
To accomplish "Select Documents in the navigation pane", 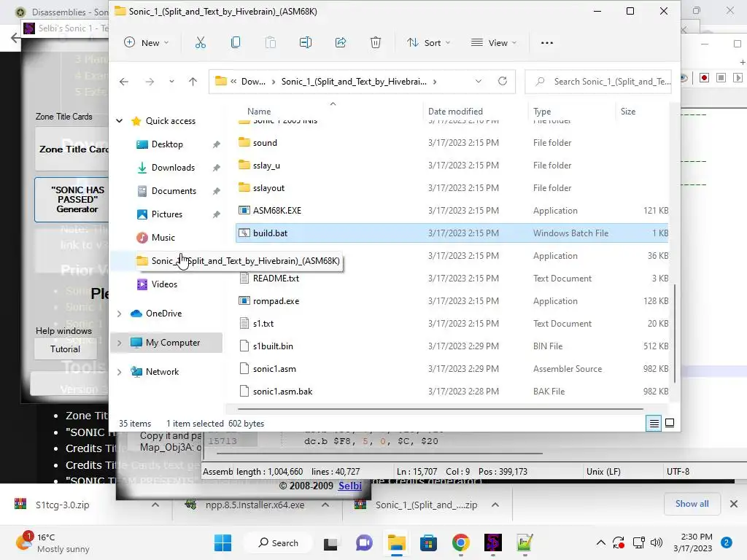I will [174, 191].
